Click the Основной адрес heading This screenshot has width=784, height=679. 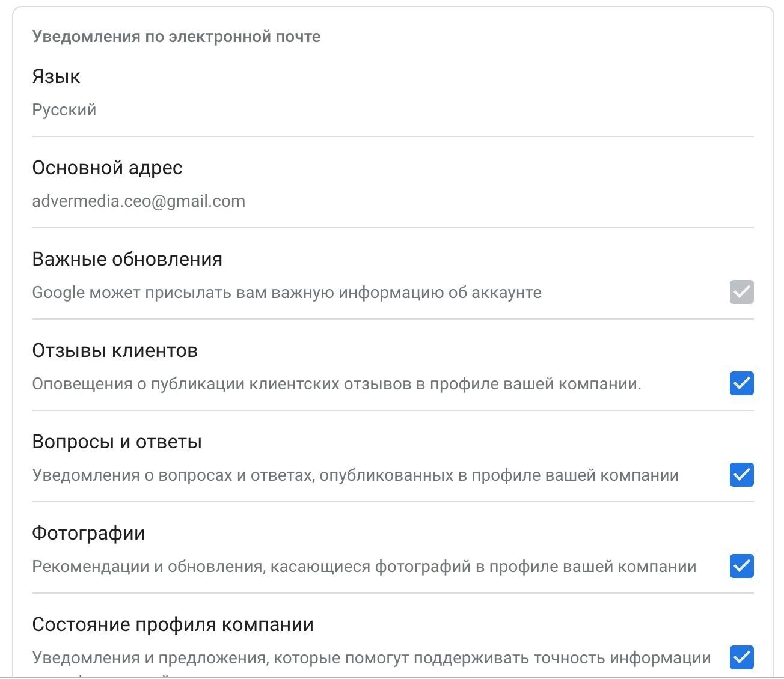tap(107, 168)
